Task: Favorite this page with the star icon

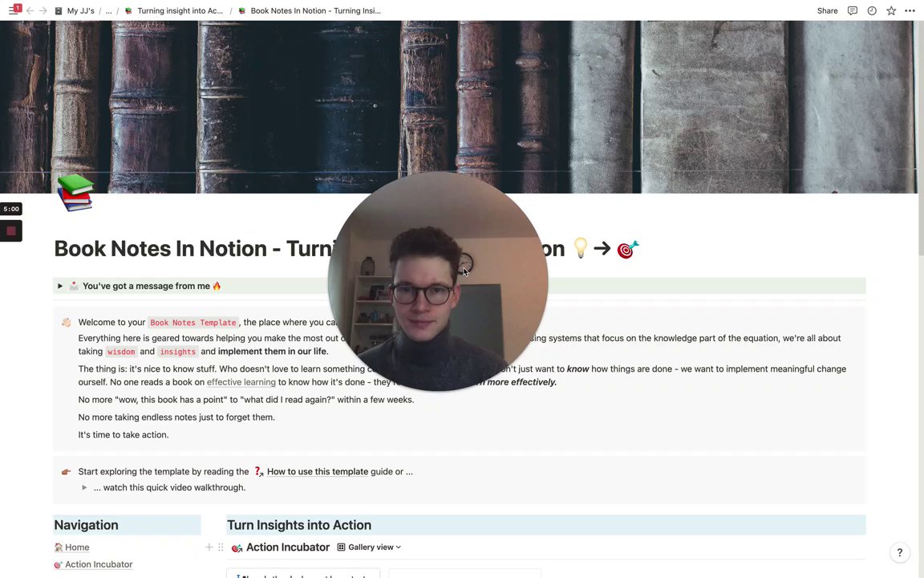Action: click(x=891, y=10)
